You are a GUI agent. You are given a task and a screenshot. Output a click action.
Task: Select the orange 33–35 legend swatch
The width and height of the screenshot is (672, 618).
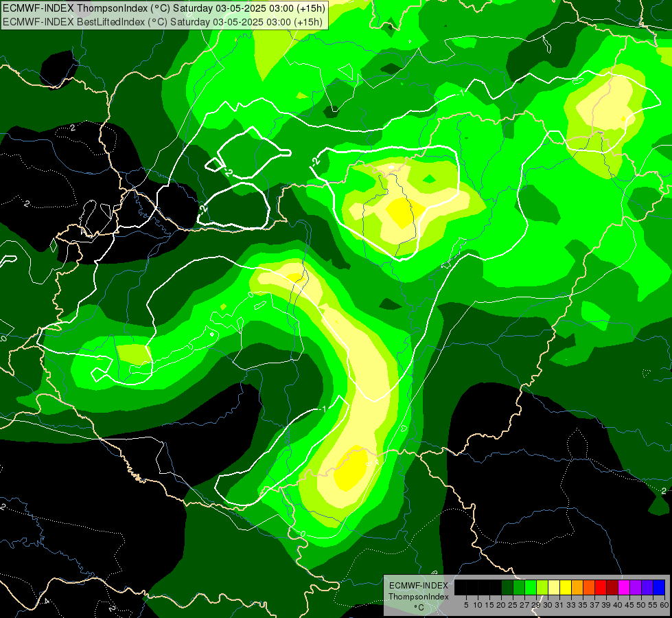click(x=577, y=587)
